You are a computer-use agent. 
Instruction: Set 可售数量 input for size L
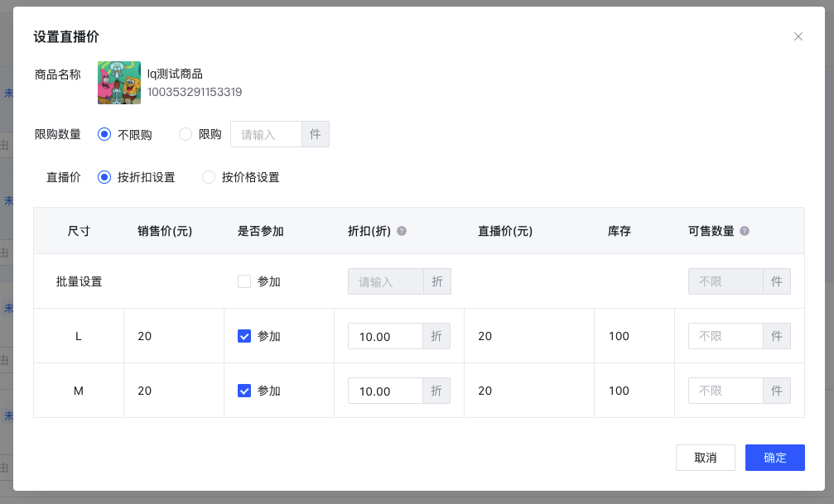[x=726, y=336]
